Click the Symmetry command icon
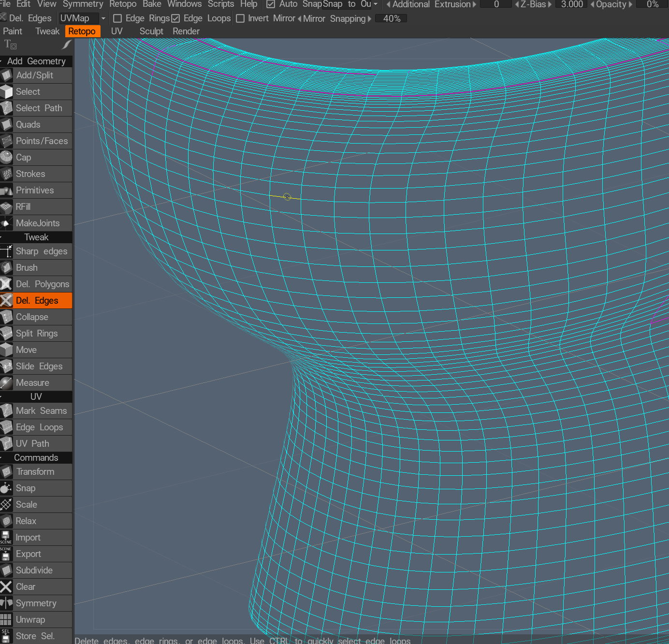Image resolution: width=669 pixels, height=644 pixels. point(6,603)
